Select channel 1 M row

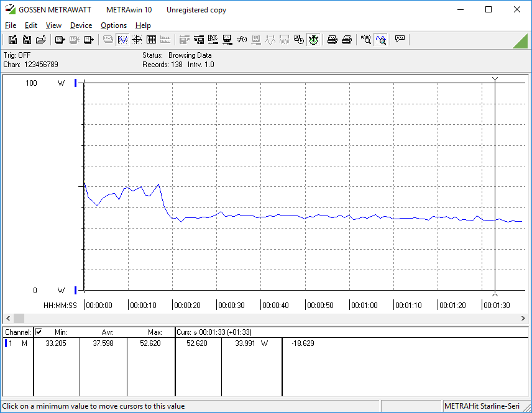17,343
